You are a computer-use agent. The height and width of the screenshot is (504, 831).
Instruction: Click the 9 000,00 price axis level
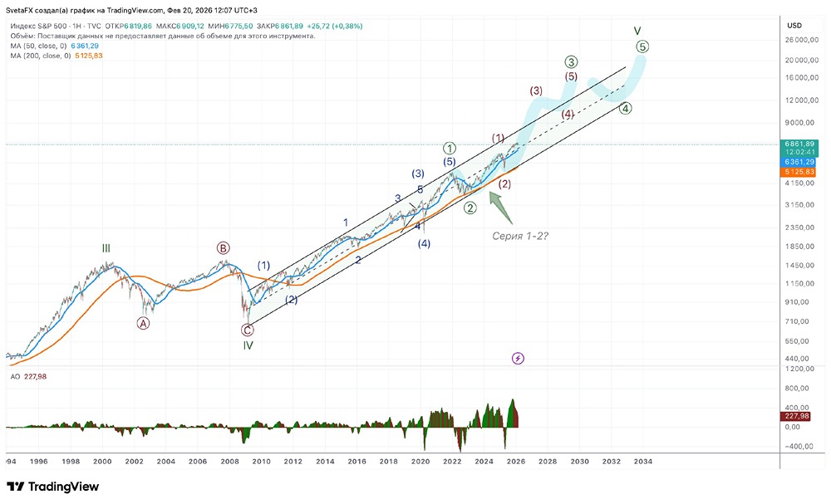pos(799,122)
